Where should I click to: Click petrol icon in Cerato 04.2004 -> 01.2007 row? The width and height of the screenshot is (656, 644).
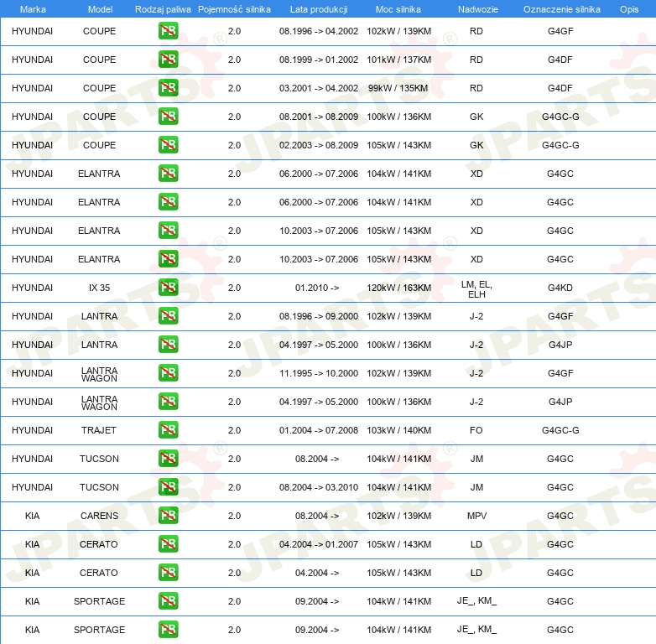[168, 543]
